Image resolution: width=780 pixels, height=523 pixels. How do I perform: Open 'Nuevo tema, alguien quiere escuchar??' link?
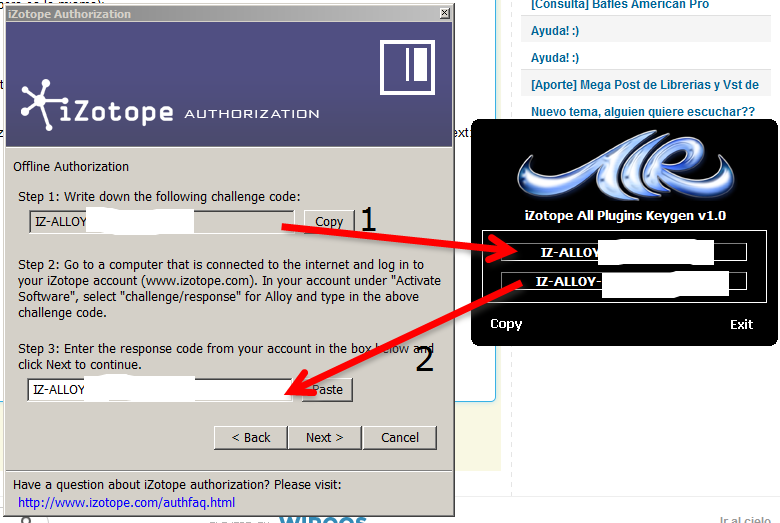[643, 111]
